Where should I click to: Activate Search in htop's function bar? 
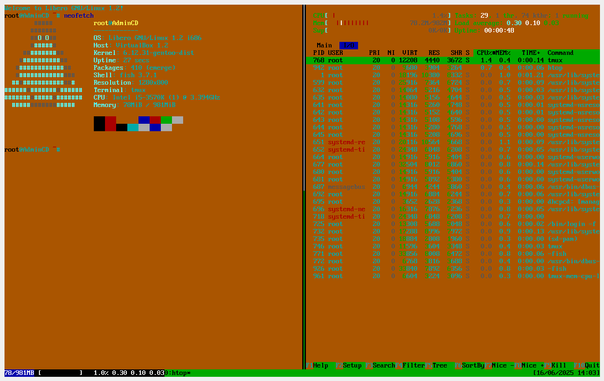tap(381, 365)
